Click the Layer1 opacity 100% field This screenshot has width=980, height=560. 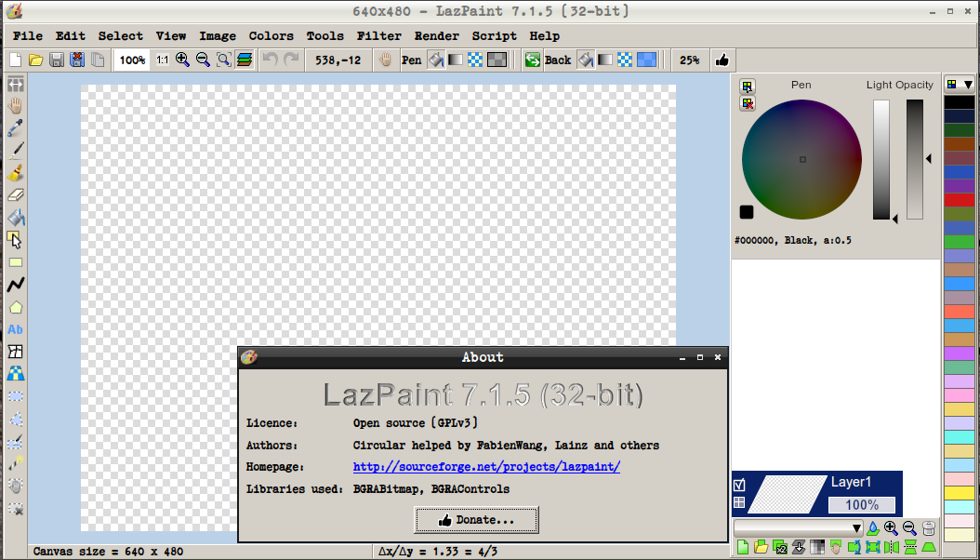(x=862, y=505)
